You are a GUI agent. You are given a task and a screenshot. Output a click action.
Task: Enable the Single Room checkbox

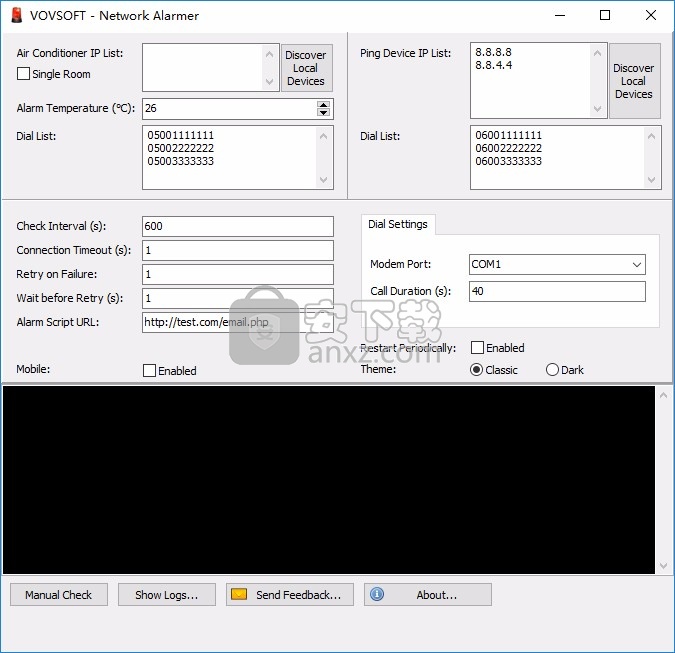[x=24, y=74]
